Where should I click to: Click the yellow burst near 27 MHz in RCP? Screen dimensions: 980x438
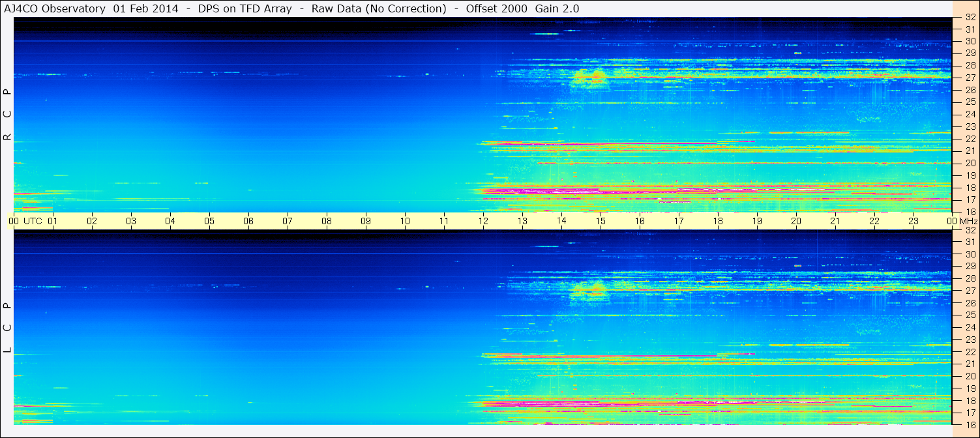tap(588, 78)
